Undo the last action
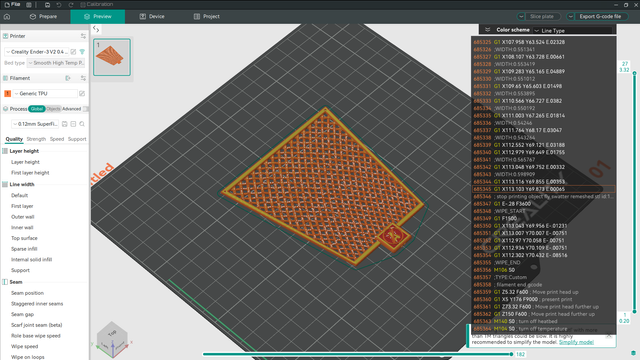Viewport: 640px width, 360px height. click(x=59, y=4)
